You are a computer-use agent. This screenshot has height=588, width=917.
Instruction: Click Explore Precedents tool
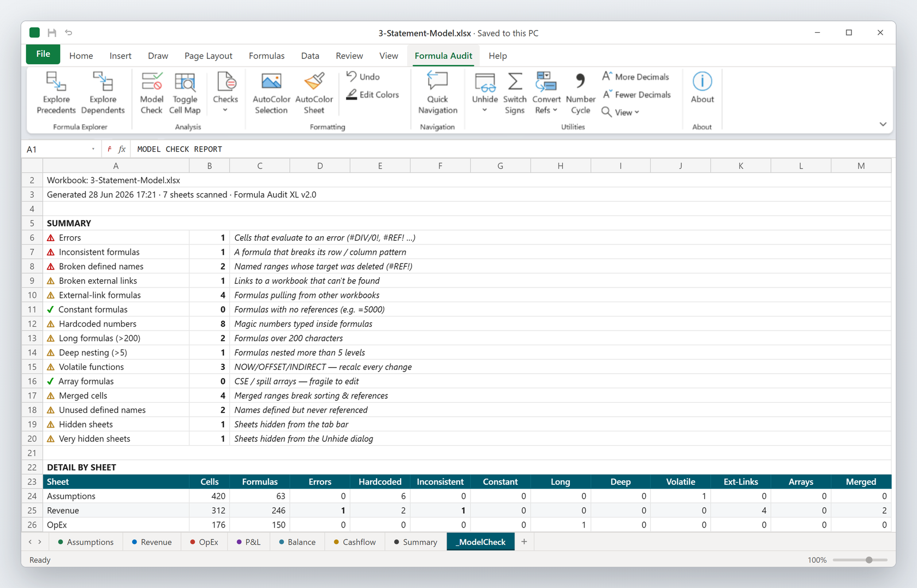click(56, 93)
